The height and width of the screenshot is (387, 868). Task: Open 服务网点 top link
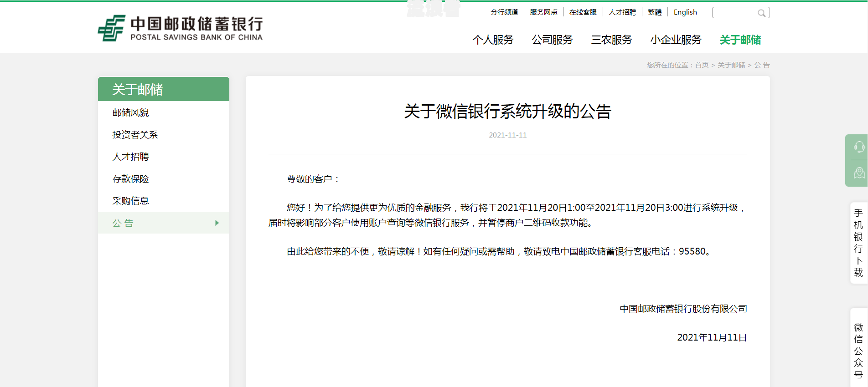543,12
